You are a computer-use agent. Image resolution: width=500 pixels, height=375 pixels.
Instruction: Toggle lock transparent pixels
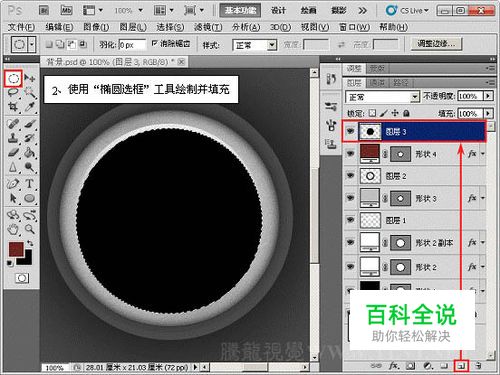pos(372,113)
